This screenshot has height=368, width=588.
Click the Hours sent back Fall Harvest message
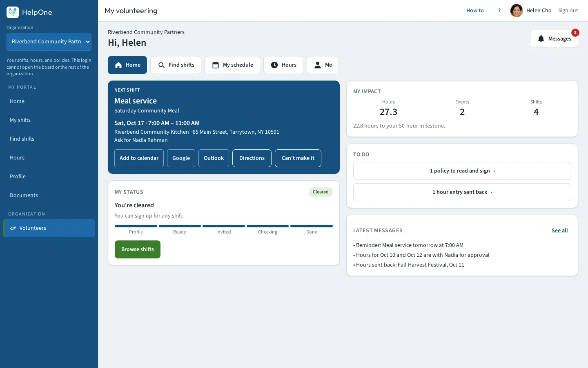[409, 265]
